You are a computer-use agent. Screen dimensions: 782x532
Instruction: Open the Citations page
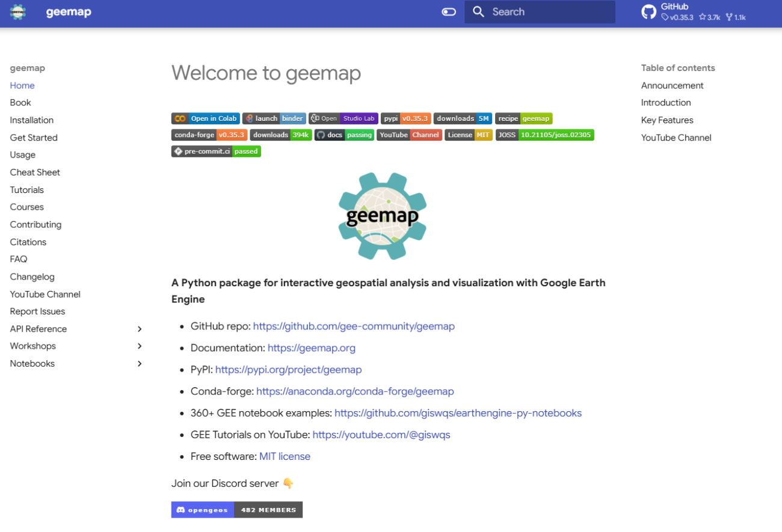(x=28, y=242)
